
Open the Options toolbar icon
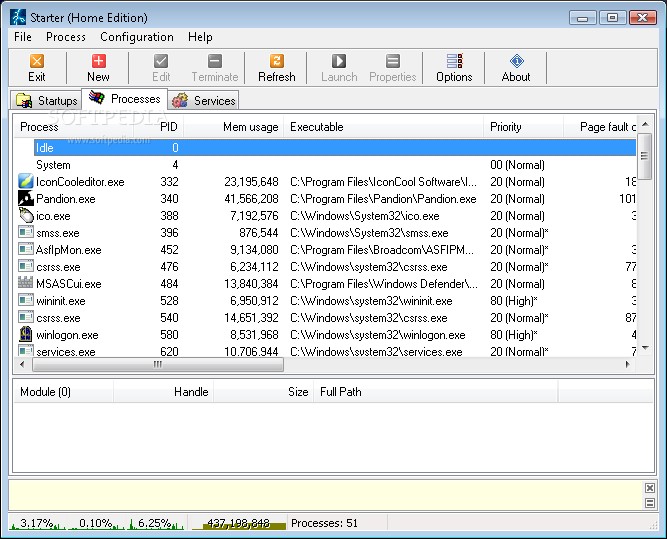click(454, 68)
